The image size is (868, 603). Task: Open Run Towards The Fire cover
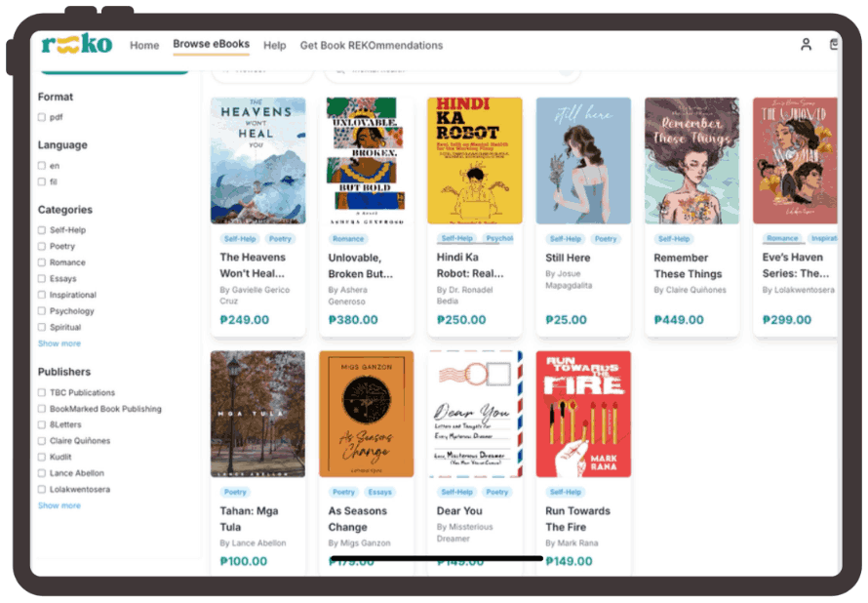(583, 414)
